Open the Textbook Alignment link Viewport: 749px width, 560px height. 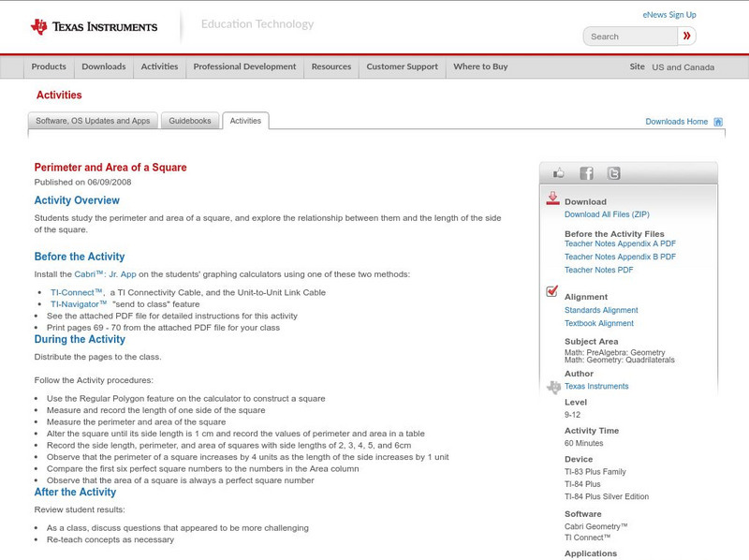599,323
